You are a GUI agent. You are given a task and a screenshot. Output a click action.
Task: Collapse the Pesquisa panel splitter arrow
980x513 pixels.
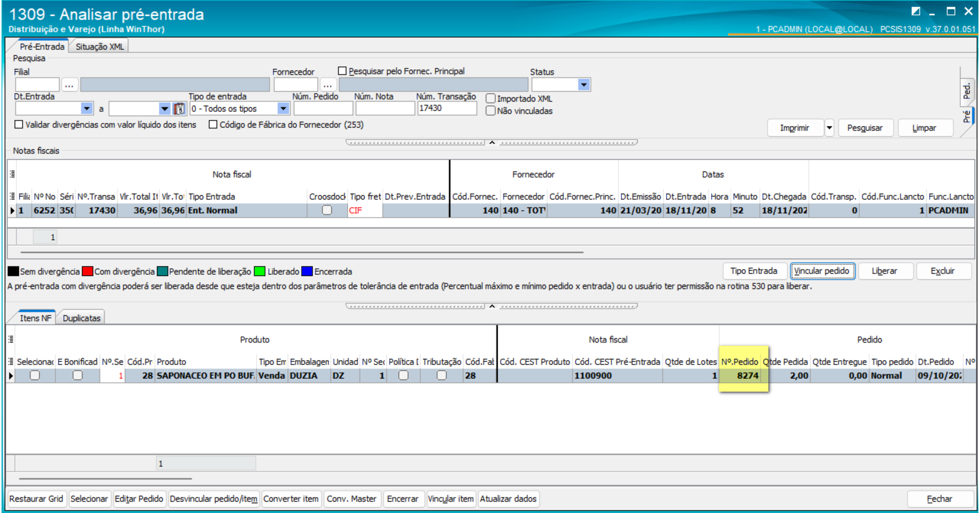pyautogui.click(x=492, y=142)
